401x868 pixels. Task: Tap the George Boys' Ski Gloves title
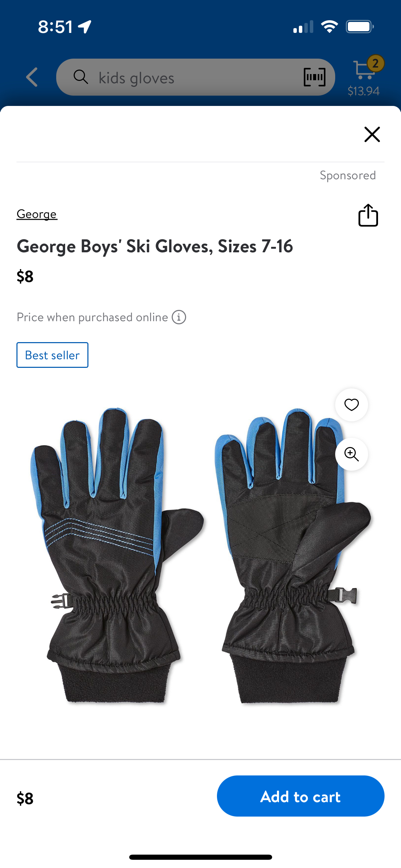(155, 246)
